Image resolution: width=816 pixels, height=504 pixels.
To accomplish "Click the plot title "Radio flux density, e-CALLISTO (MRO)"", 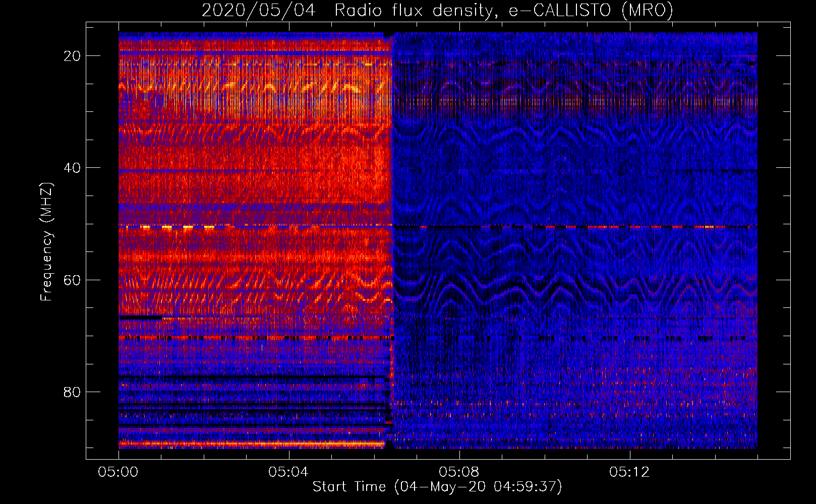I will click(504, 10).
